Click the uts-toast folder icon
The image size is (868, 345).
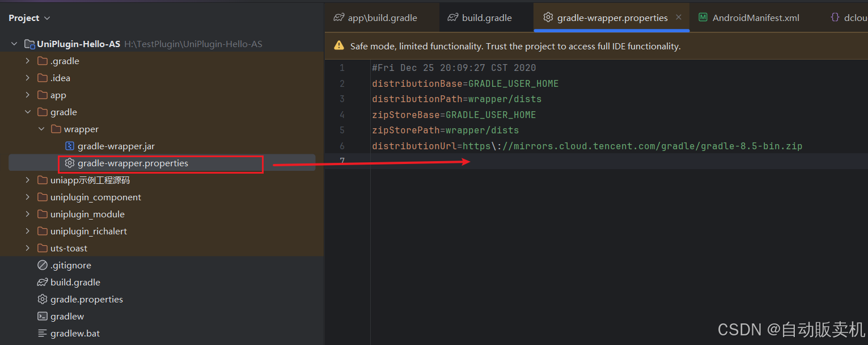(x=43, y=248)
